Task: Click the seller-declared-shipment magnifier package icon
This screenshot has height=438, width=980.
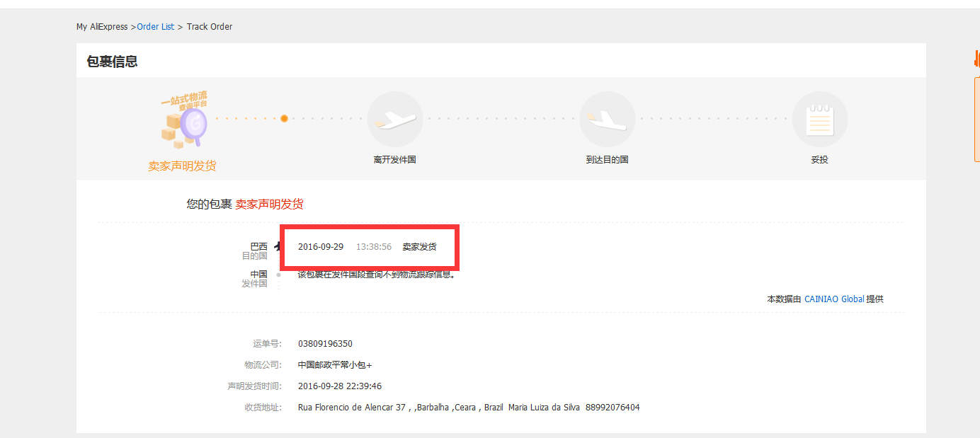Action: (x=183, y=120)
